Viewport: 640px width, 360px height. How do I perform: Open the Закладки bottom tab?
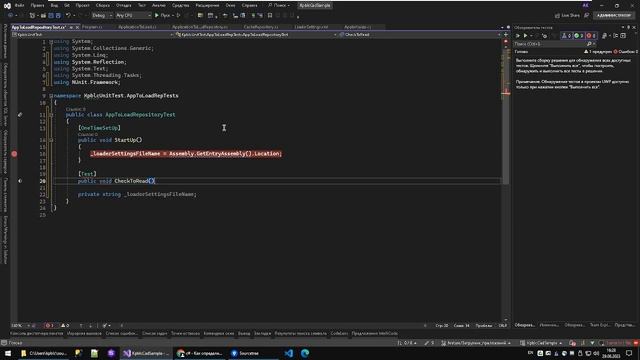point(262,333)
